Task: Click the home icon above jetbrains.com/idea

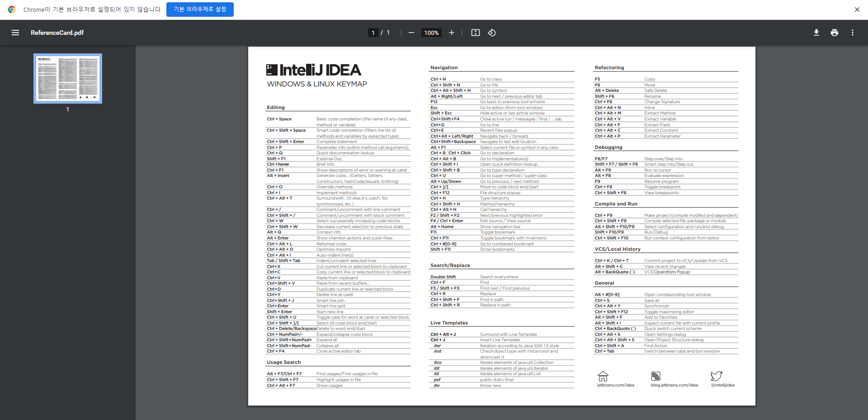Action: pyautogui.click(x=603, y=376)
